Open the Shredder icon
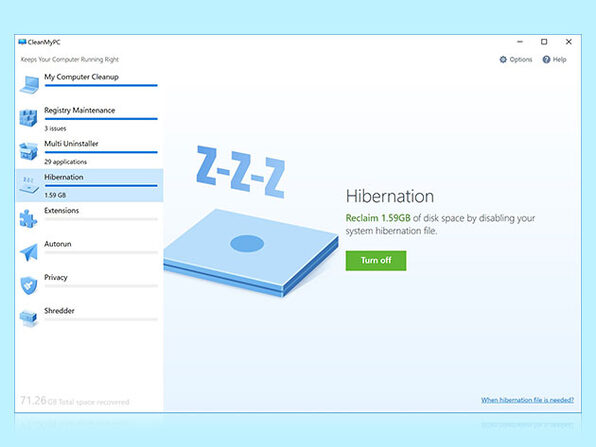 pos(29,318)
